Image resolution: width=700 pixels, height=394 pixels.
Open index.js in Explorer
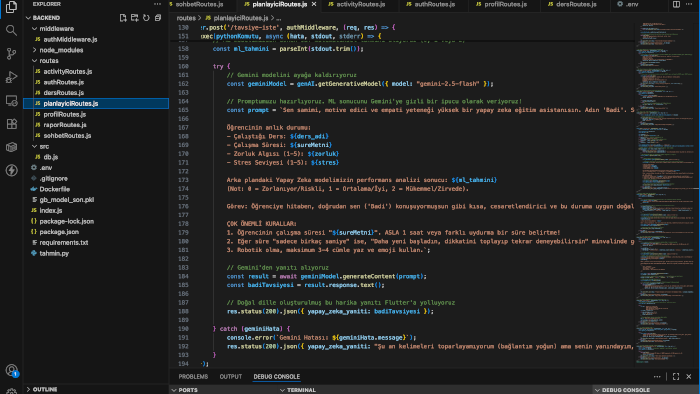[x=96, y=211]
